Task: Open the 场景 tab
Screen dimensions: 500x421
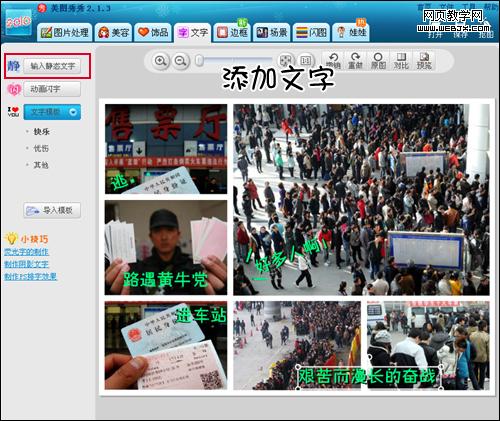Action: coord(272,32)
